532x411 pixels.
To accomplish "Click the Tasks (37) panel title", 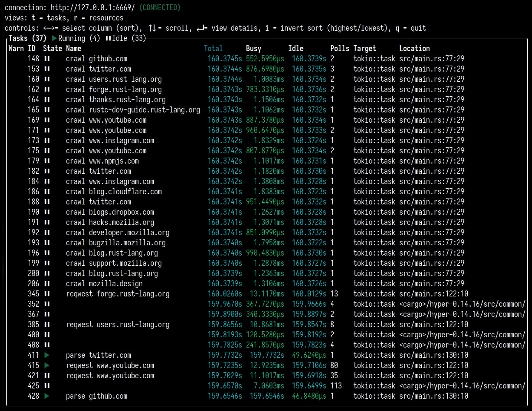I will (27, 38).
